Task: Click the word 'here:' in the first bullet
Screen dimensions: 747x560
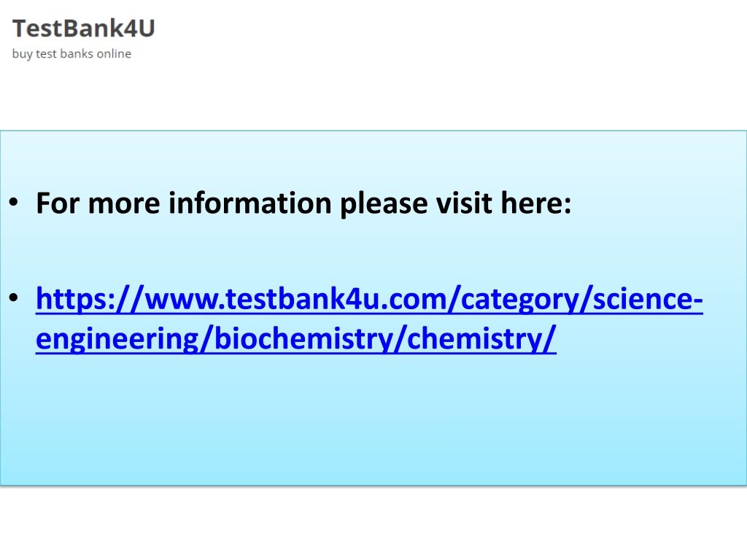Action: 536,203
